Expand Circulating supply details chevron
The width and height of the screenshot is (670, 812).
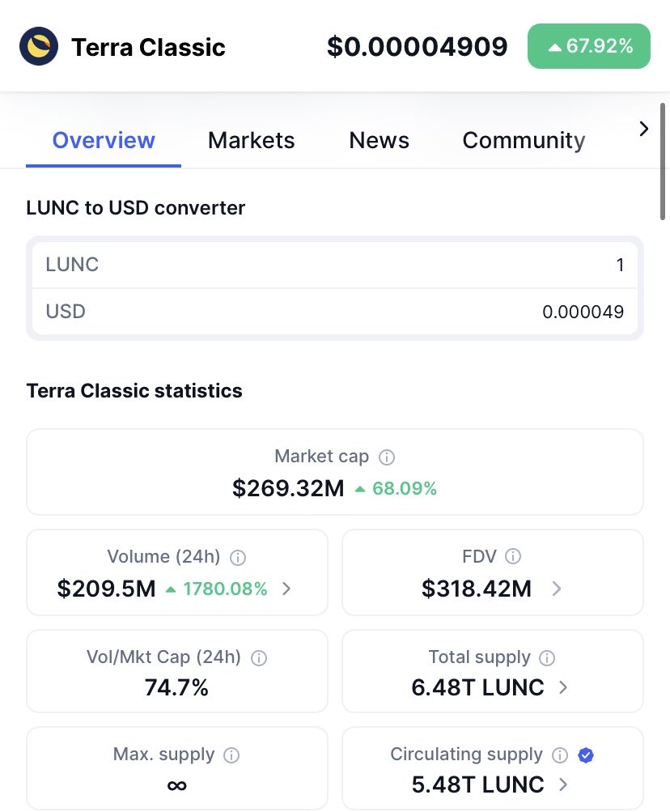(563, 785)
